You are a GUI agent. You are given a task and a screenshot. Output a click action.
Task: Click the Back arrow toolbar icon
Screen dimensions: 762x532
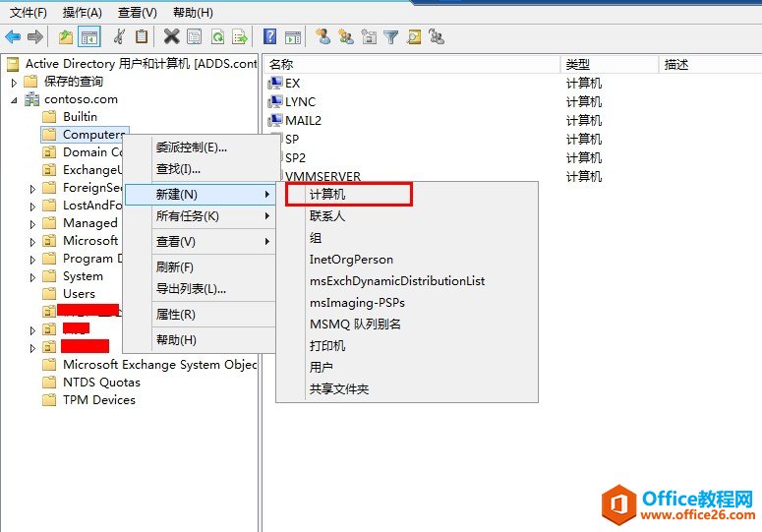click(13, 36)
